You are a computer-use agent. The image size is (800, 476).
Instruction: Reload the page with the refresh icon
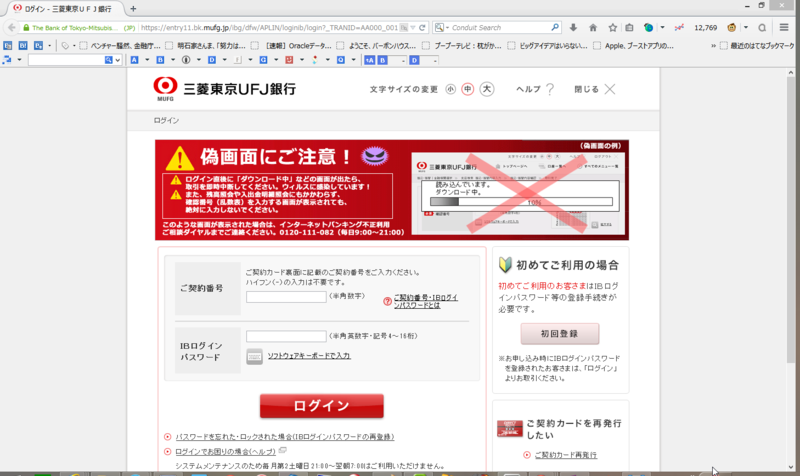pyautogui.click(x=422, y=28)
